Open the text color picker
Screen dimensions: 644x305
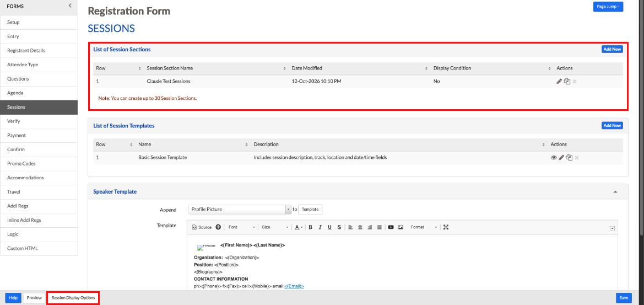click(299, 227)
